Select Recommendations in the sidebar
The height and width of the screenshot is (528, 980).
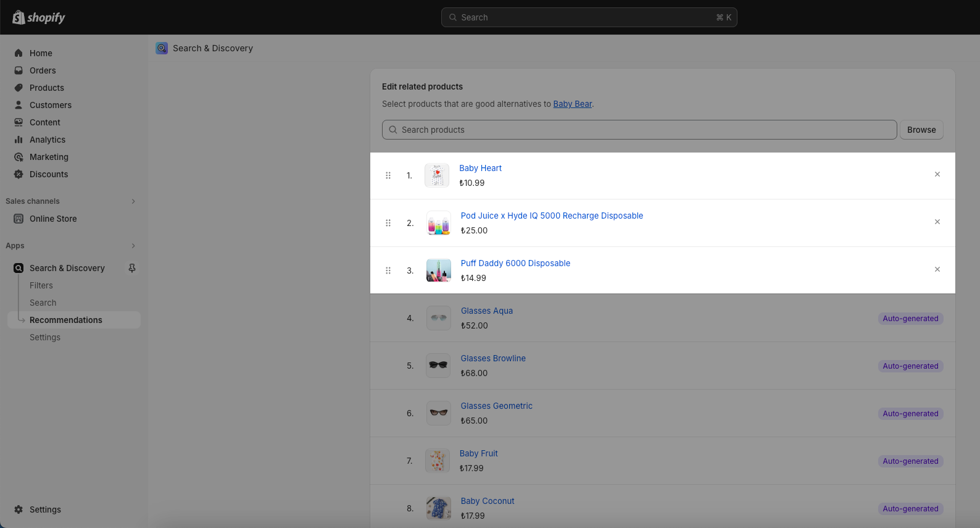(74, 320)
